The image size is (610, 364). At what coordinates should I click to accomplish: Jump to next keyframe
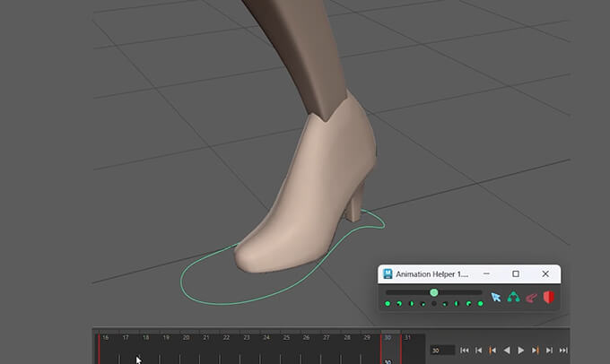coord(536,351)
